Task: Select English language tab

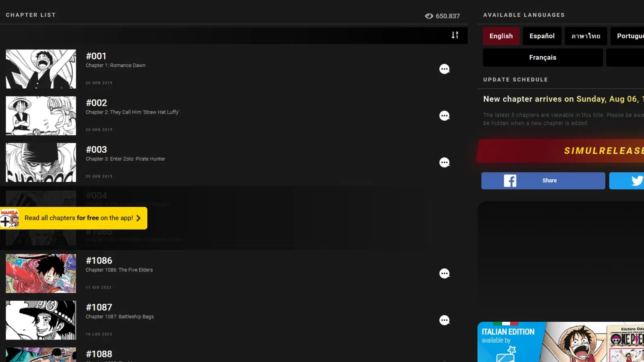Action: pyautogui.click(x=501, y=36)
